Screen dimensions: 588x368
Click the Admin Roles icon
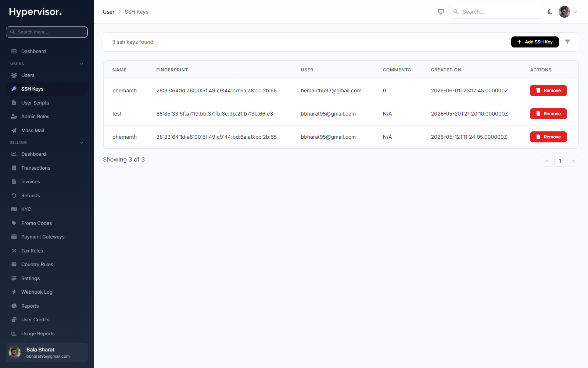click(14, 117)
